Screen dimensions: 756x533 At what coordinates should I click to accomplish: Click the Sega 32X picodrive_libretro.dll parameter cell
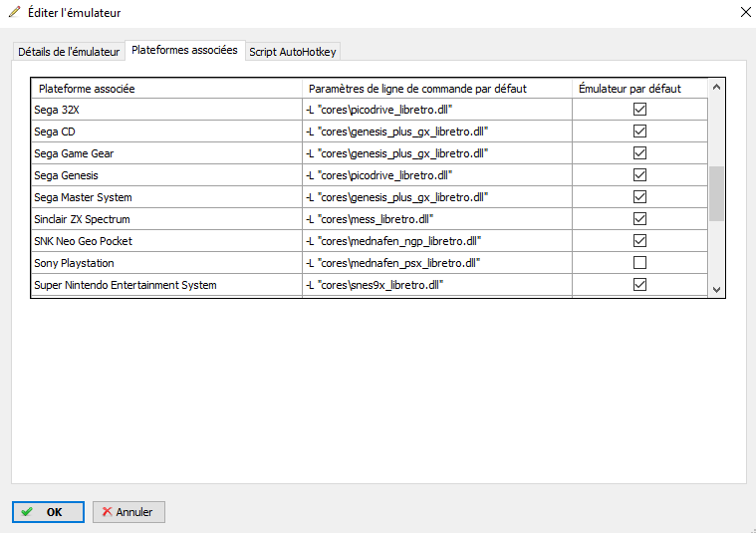tap(437, 110)
